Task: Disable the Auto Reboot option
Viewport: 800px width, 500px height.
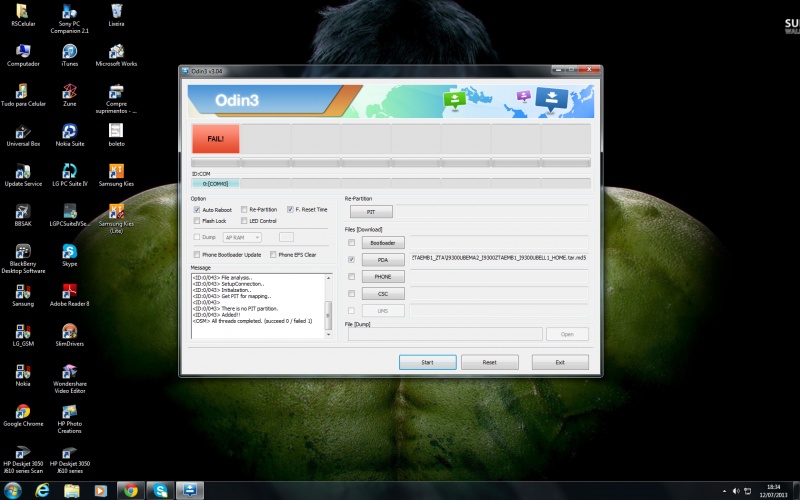Action: 196,210
